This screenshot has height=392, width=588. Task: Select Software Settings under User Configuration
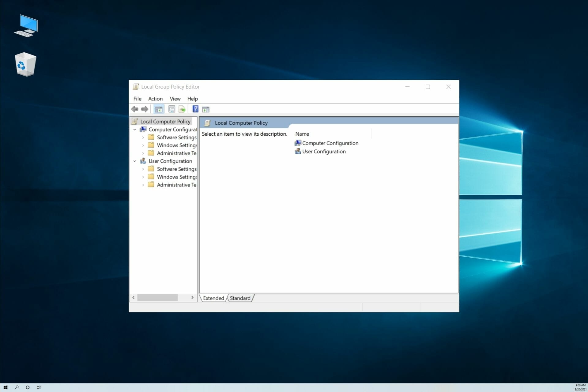(176, 169)
